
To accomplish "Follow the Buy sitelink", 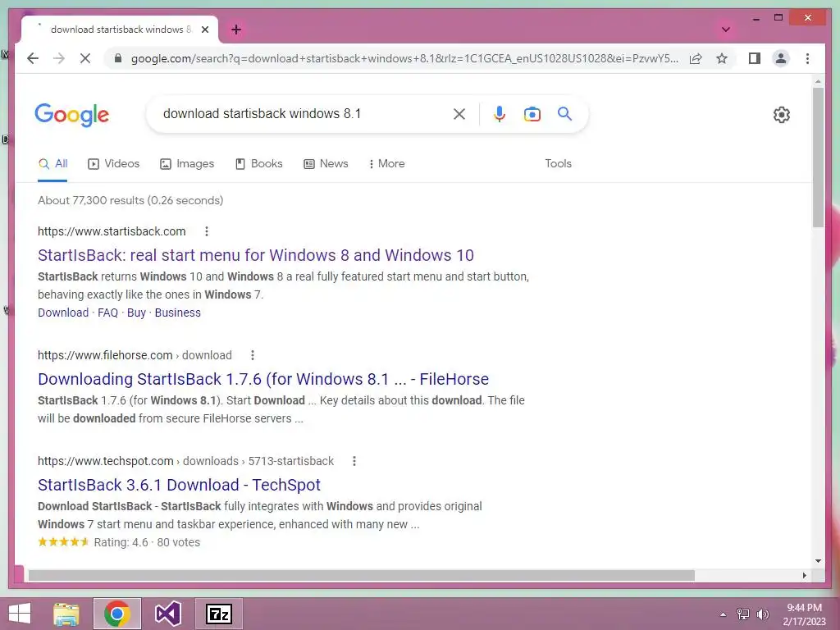I will [x=136, y=313].
